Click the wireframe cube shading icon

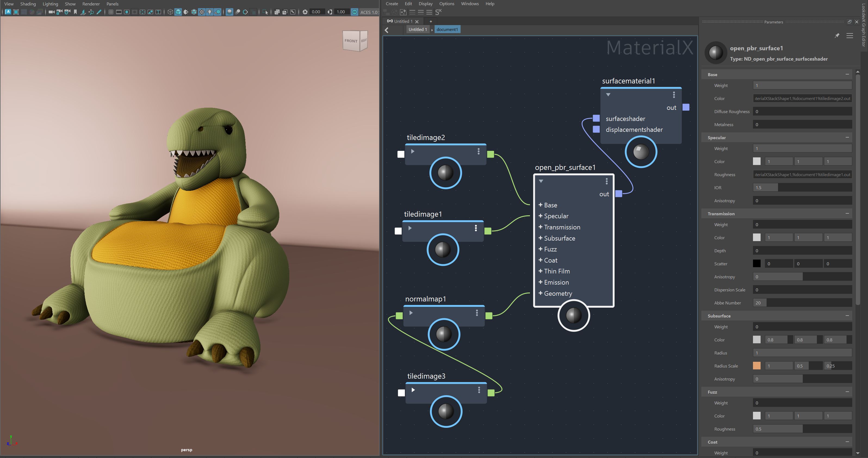170,12
